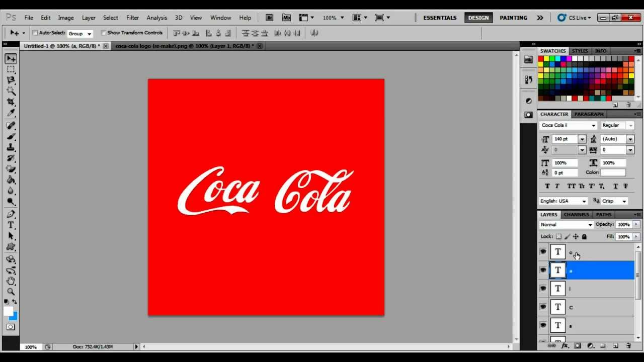The image size is (644, 362).
Task: Hide the 'c' text layer
Action: click(x=543, y=307)
